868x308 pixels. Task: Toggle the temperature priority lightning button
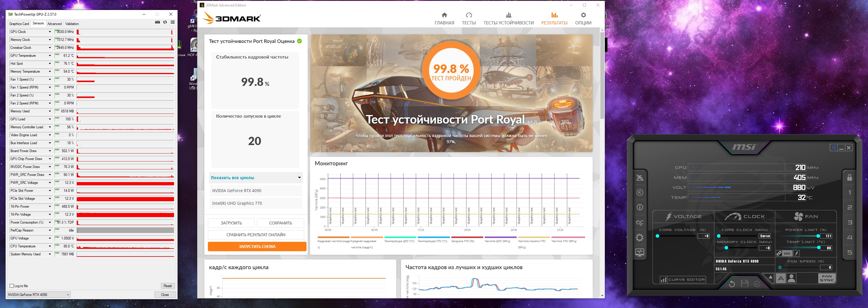[x=796, y=253]
